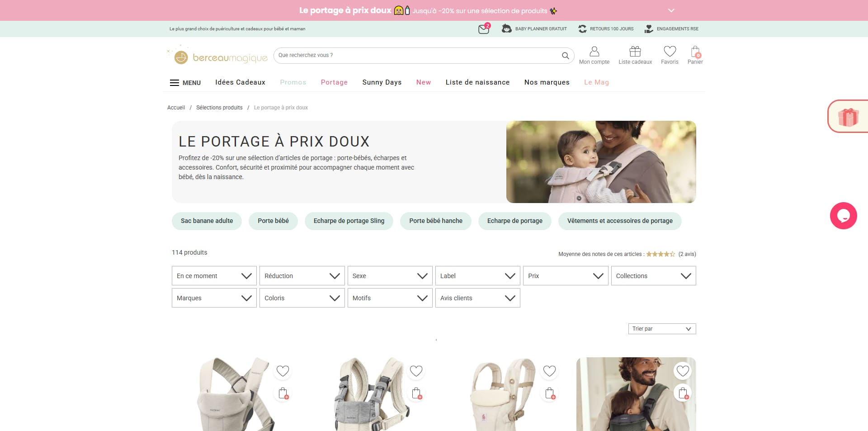Open the Avis clients filter dropdown

click(478, 298)
